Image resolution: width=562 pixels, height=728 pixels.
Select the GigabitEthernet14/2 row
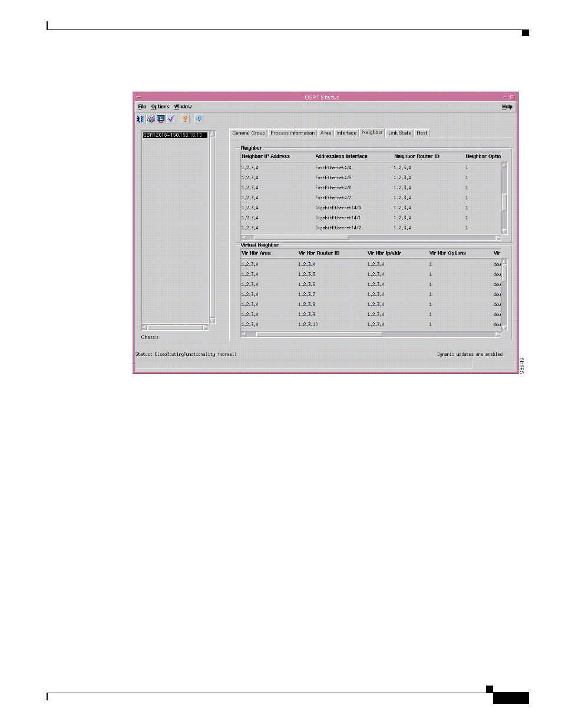tap(371, 228)
